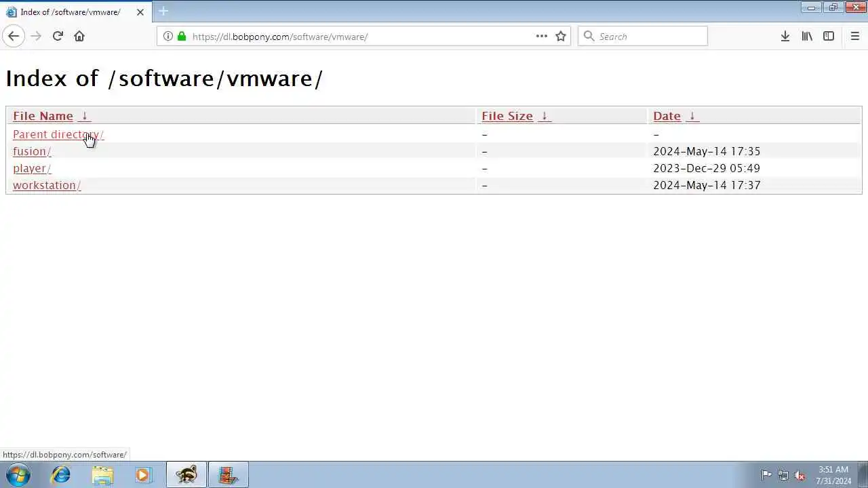Click the date 2024-May-14 17:35

(x=707, y=151)
